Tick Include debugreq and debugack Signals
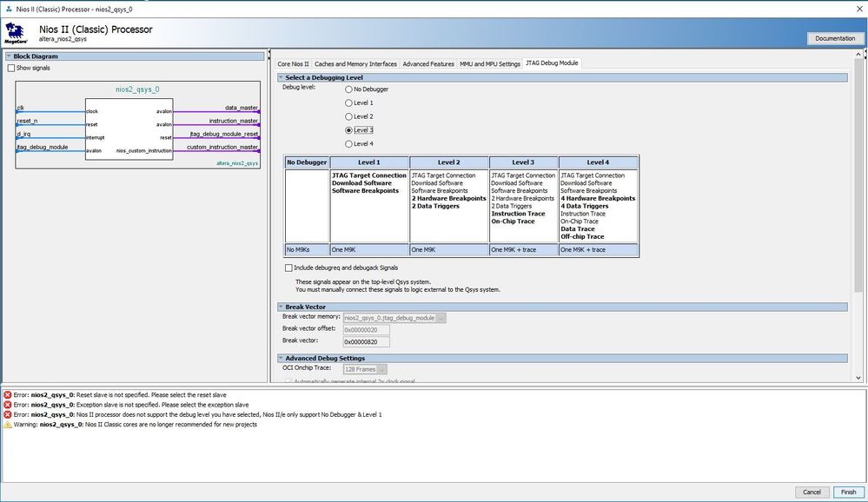The width and height of the screenshot is (868, 502). tap(289, 268)
